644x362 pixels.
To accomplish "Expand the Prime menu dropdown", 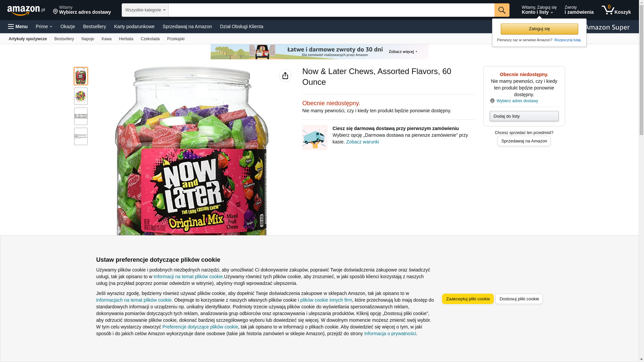I will 44,26.
